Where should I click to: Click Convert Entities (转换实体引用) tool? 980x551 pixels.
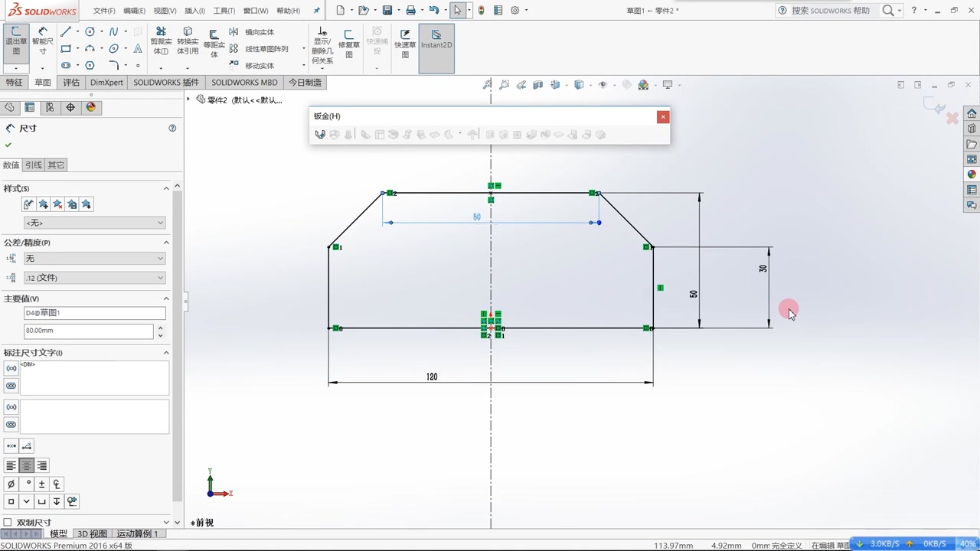click(x=188, y=41)
